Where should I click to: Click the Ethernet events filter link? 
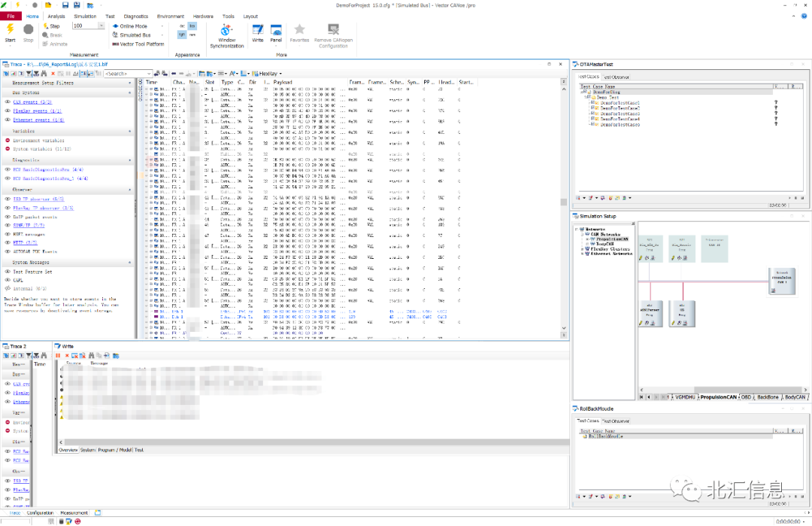[38, 120]
